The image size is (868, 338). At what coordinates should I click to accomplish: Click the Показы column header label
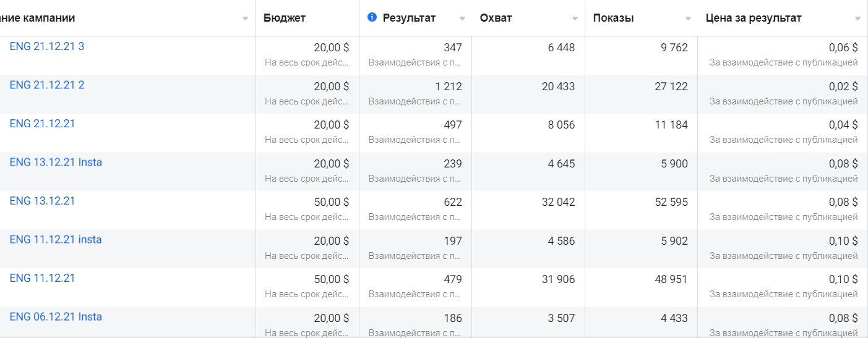(x=613, y=18)
